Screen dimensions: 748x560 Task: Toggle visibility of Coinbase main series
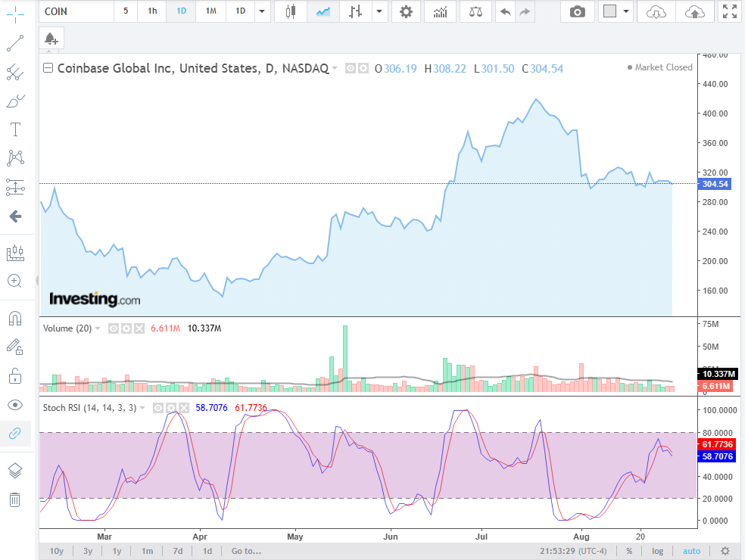(x=350, y=69)
